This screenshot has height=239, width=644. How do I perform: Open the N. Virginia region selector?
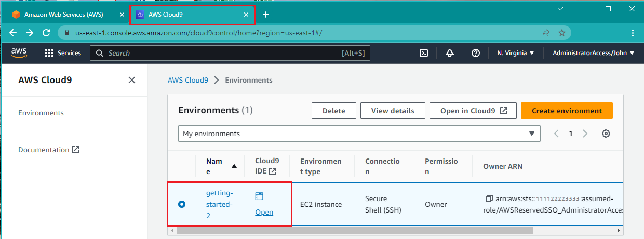[x=515, y=53]
